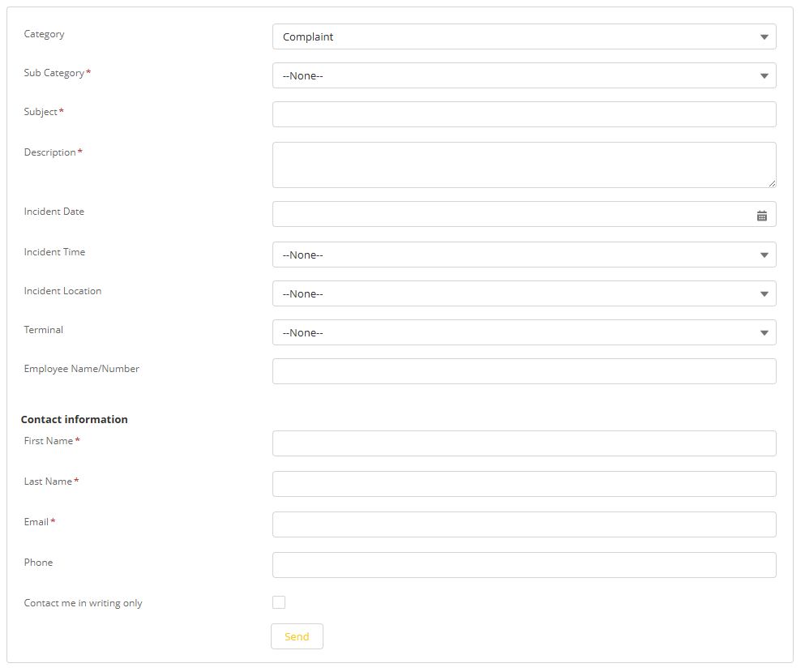Expand the Sub Category dropdown
The height and width of the screenshot is (672, 805).
tap(524, 76)
